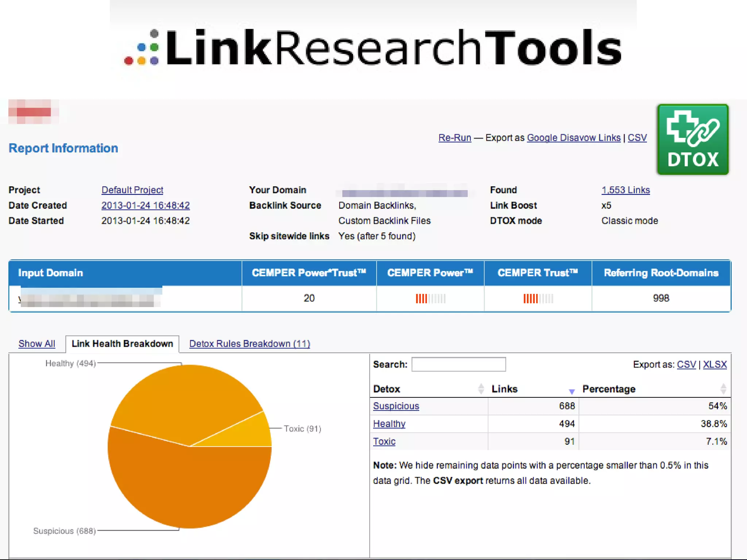
Task: Switch to Show All tab
Action: pos(37,343)
